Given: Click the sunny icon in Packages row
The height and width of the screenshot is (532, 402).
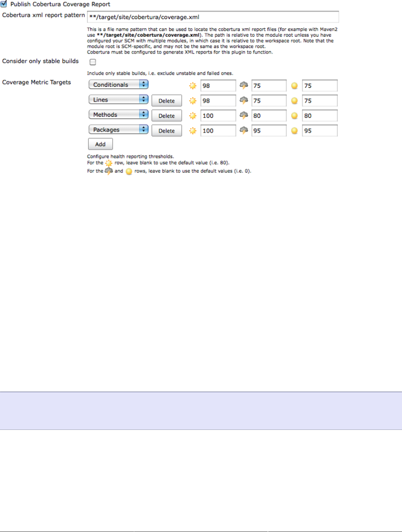Looking at the screenshot, I should 193,131.
